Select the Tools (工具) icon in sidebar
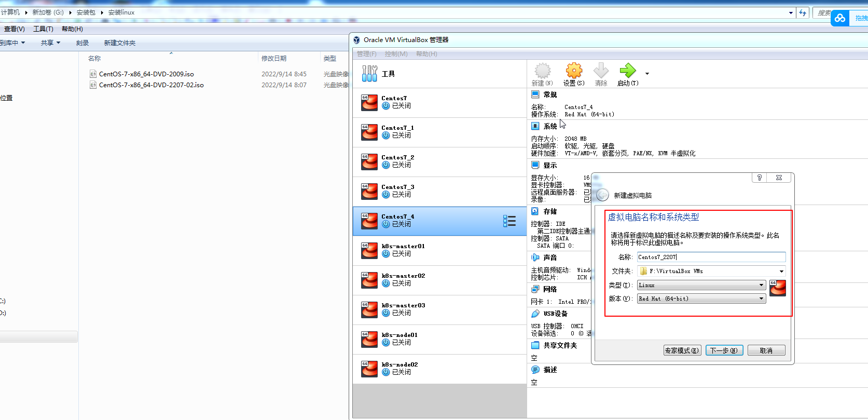868x420 pixels. point(370,74)
